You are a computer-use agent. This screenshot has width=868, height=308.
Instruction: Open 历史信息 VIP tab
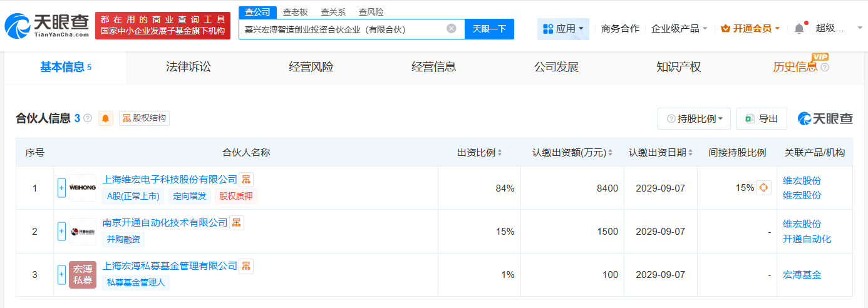pos(795,68)
